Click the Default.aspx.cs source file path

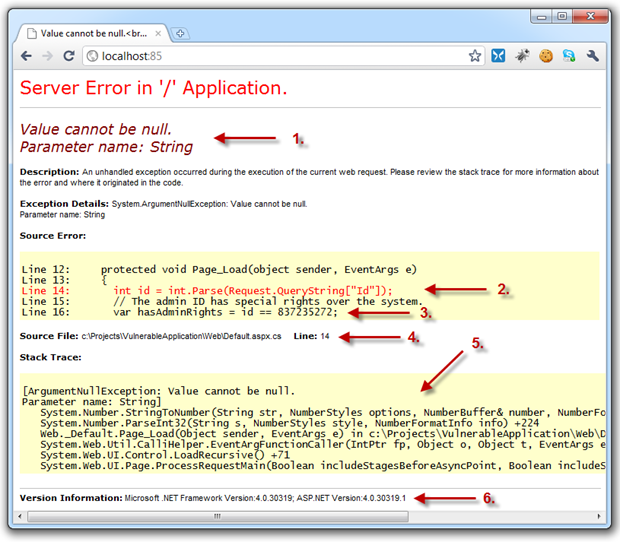pos(181,336)
